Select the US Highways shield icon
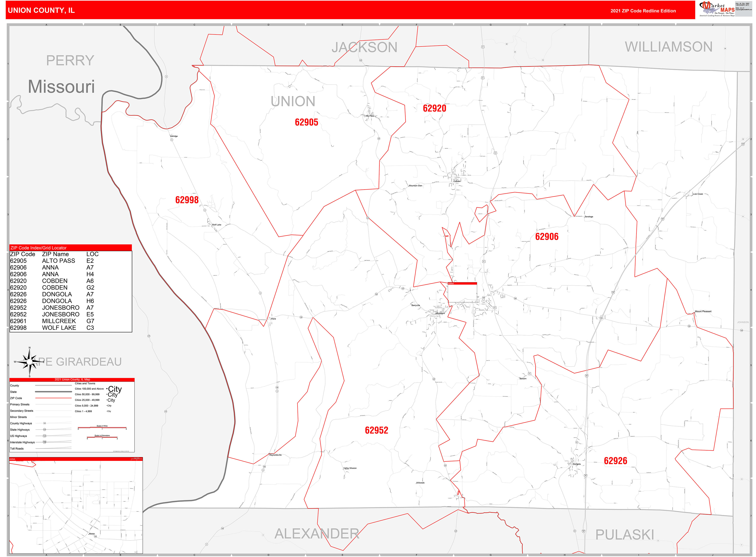Viewport: 756px width, 557px height. (x=45, y=436)
